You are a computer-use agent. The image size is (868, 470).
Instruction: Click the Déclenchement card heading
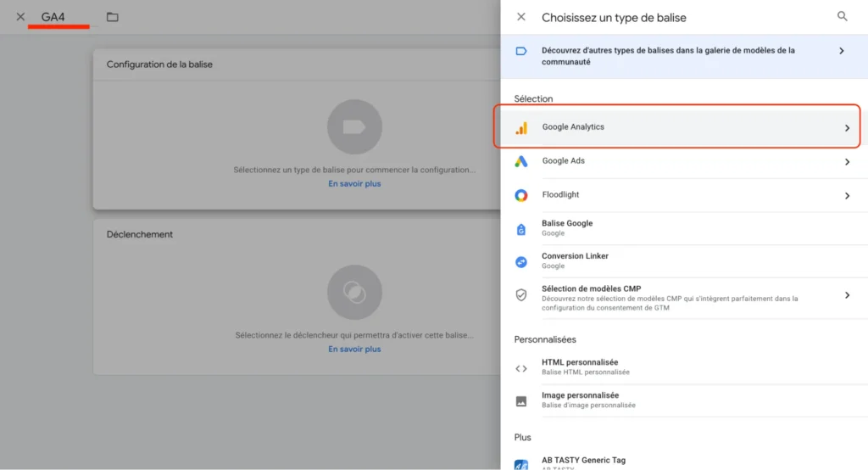(x=140, y=234)
